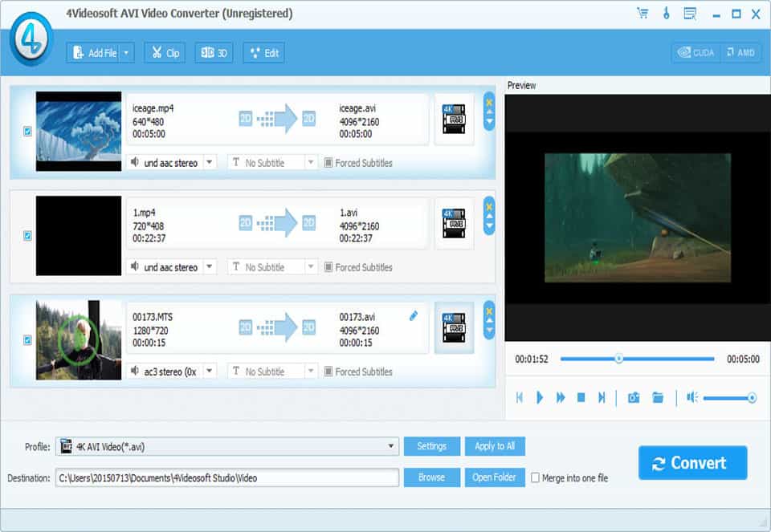Stop the preview playback

coord(581,397)
